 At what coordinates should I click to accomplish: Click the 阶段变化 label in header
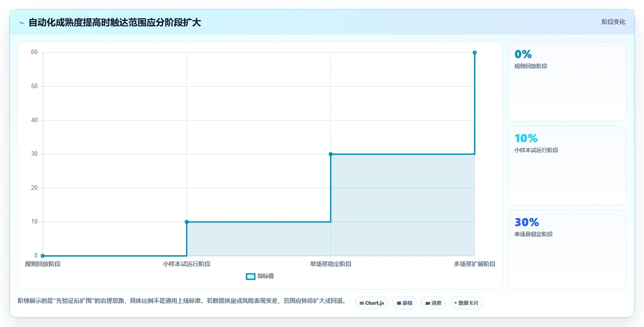614,22
